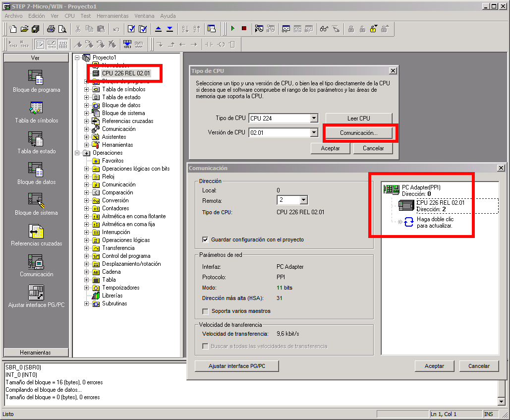Screen dimensions: 510x420
Task: Open the Herramientas menu
Action: click(x=113, y=16)
